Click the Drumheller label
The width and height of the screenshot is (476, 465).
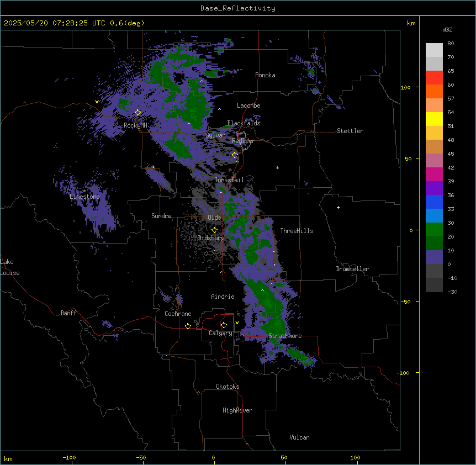click(x=352, y=269)
